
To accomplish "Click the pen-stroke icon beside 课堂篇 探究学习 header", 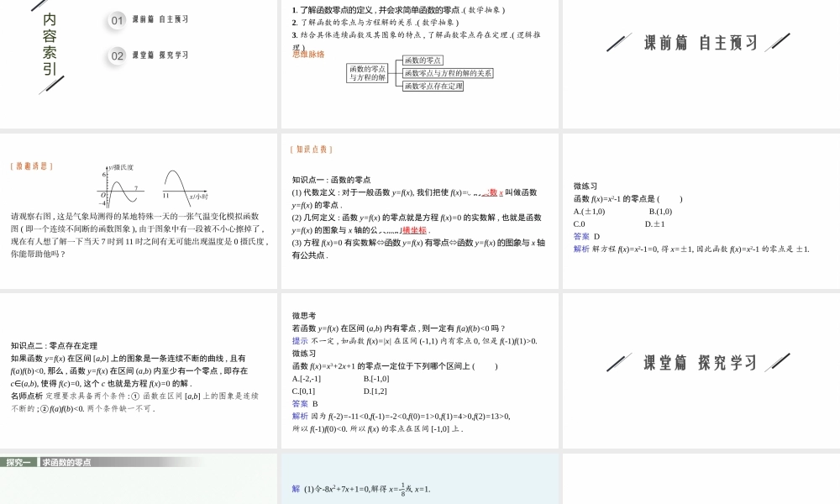I will [x=619, y=363].
